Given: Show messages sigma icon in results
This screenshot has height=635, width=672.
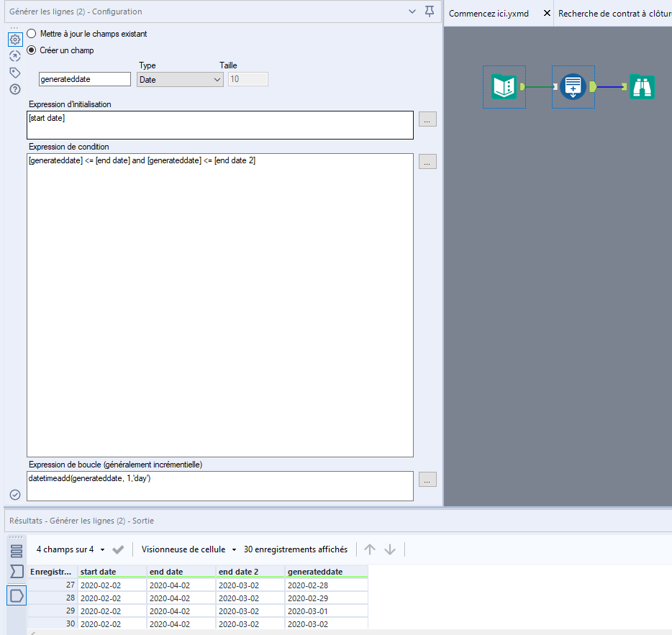Looking at the screenshot, I should [17, 571].
